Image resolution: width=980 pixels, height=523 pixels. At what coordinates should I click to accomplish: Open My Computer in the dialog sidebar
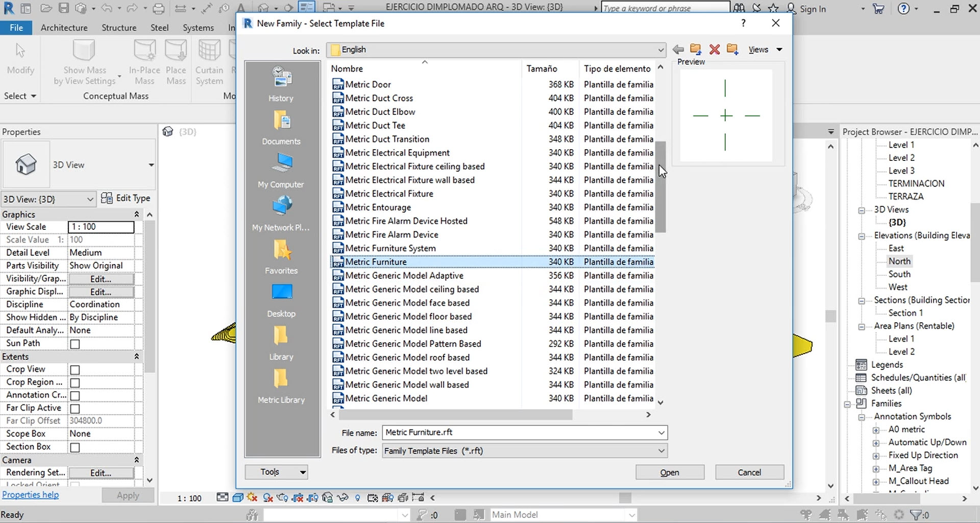[x=281, y=171]
